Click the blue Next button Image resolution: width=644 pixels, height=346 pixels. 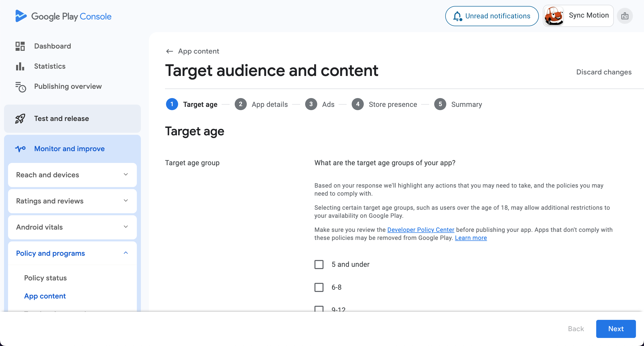tap(616, 329)
